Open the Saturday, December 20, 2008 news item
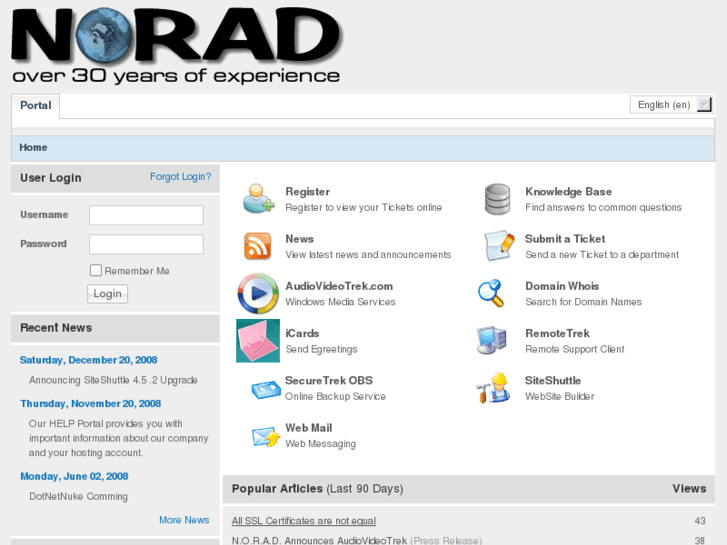 coord(89,360)
